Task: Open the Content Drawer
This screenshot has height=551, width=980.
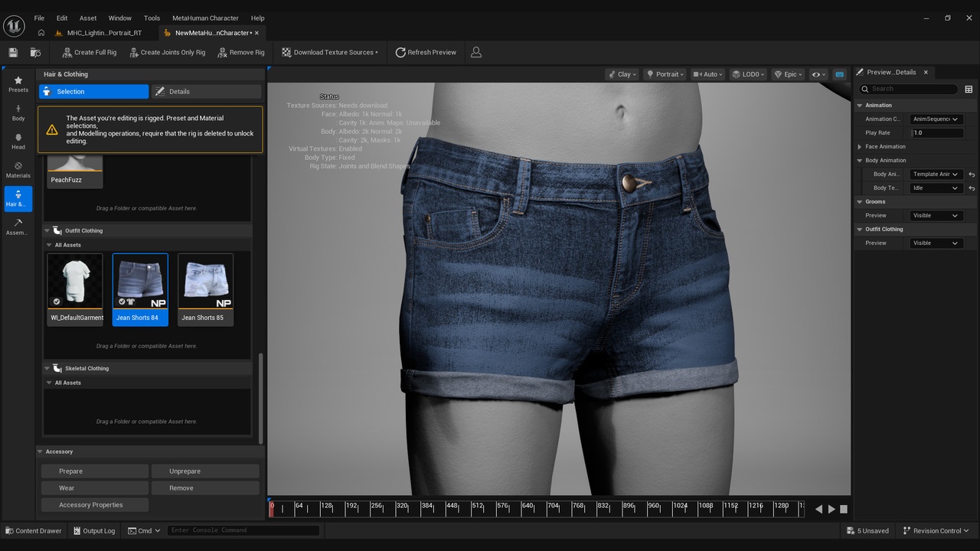Action: coord(33,530)
